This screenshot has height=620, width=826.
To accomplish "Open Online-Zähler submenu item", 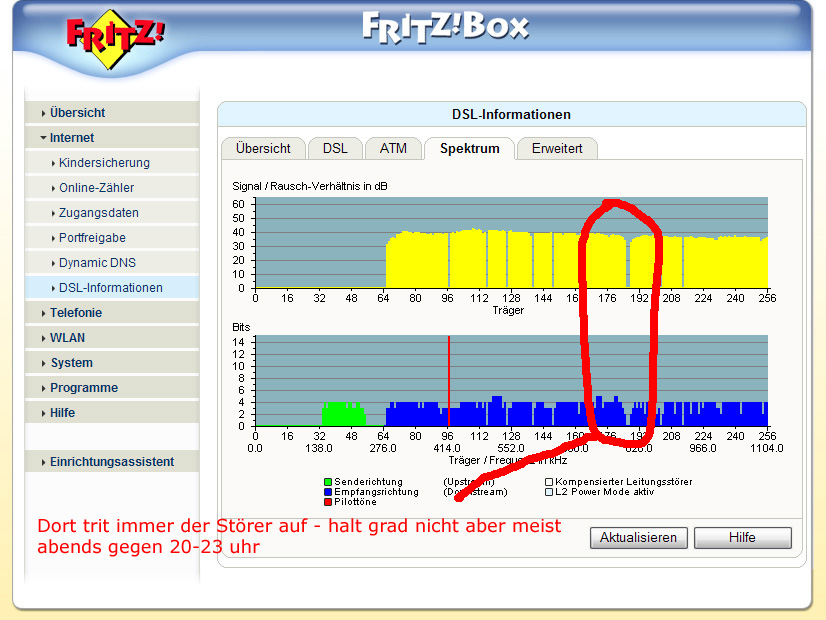I will [112, 188].
